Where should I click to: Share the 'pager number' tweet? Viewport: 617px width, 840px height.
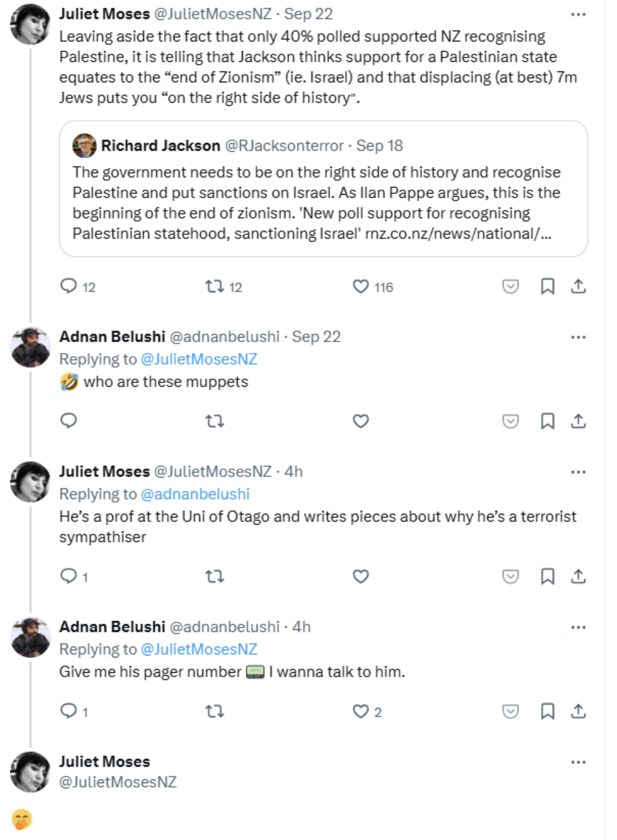tap(578, 711)
